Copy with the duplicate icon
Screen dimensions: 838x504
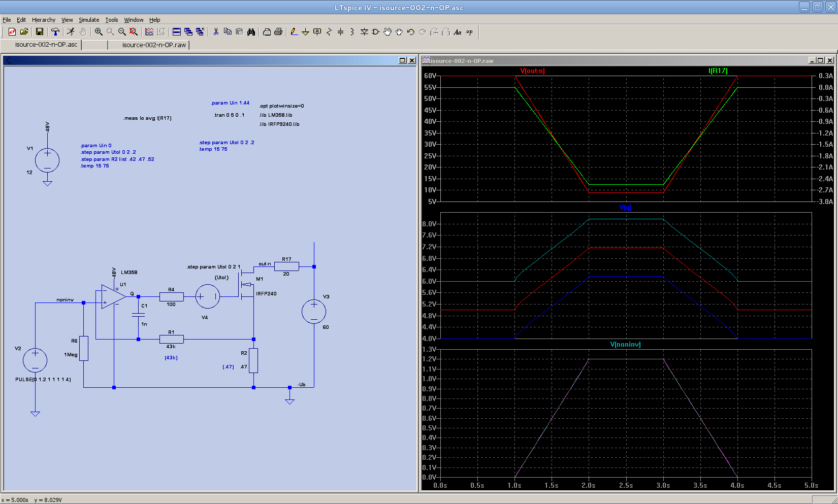(228, 31)
